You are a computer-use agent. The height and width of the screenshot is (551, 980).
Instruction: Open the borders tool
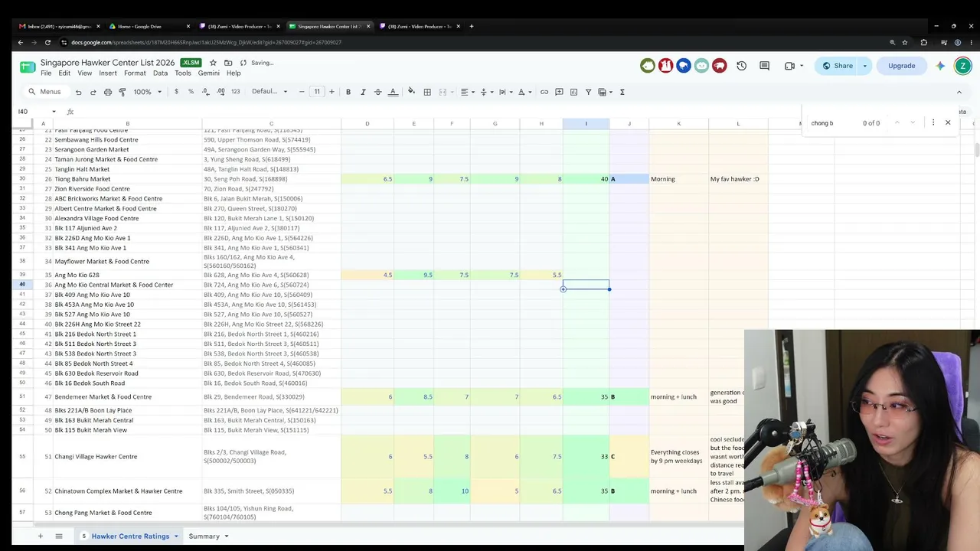tap(427, 92)
